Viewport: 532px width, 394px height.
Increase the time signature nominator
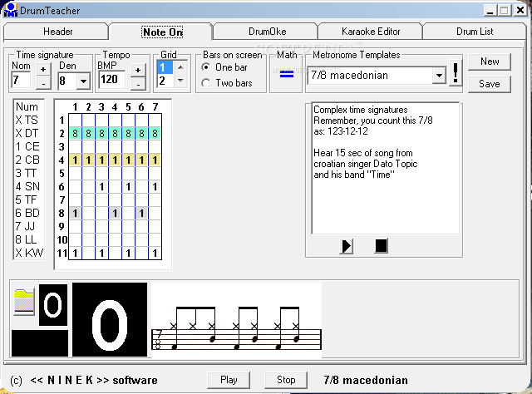43,69
